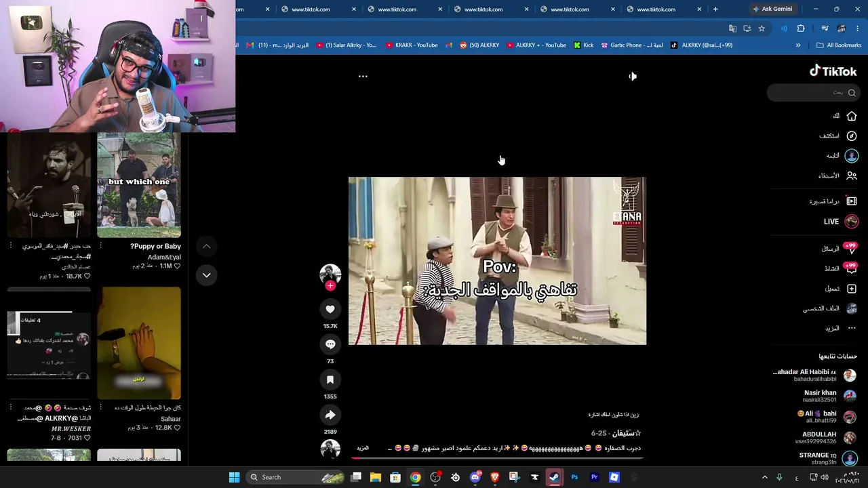Click the playing video in the center
Screen dimensions: 868x488
coord(497,261)
